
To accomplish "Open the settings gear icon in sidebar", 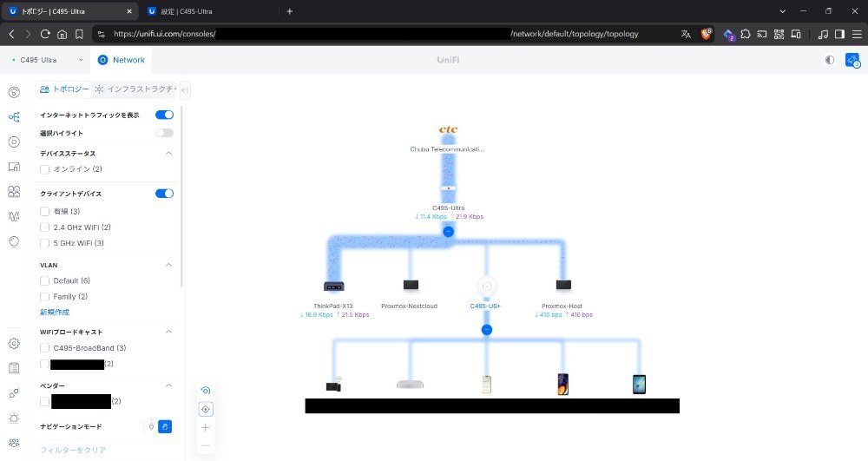I will click(14, 343).
